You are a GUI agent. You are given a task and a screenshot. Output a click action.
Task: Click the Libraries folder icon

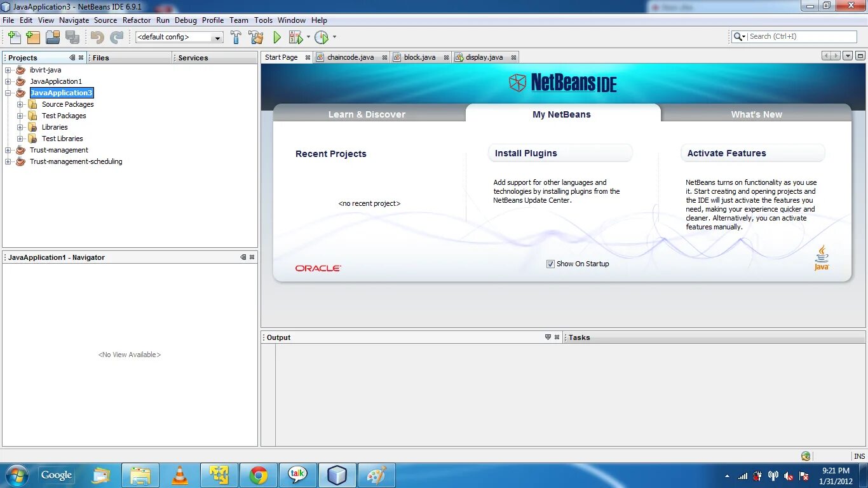pyautogui.click(x=32, y=127)
